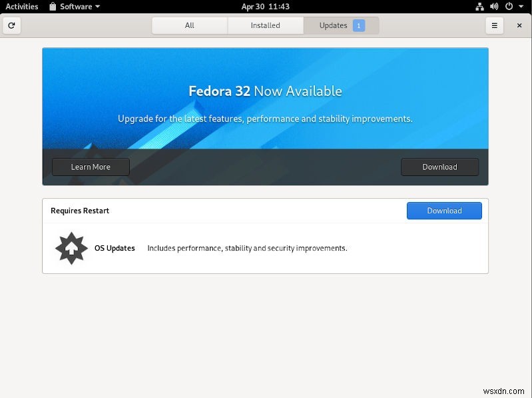Expand the system menu arrow
Screen dimensions: 532x398
tap(521, 7)
